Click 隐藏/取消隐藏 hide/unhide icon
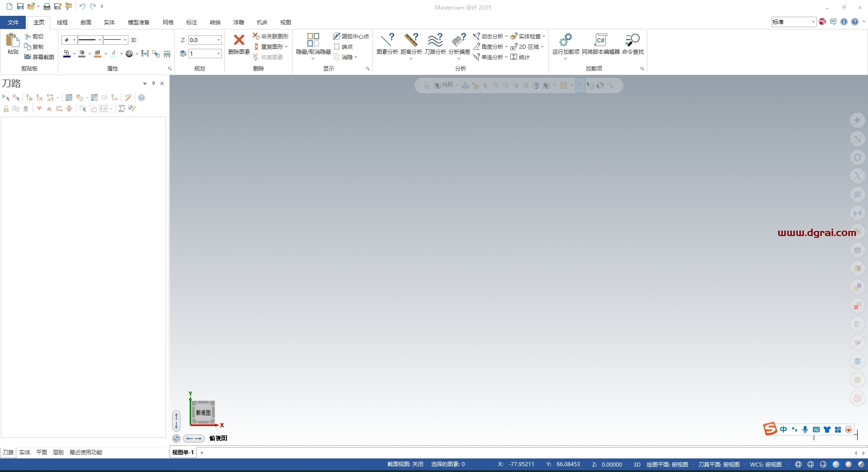The image size is (868, 472). (313, 40)
